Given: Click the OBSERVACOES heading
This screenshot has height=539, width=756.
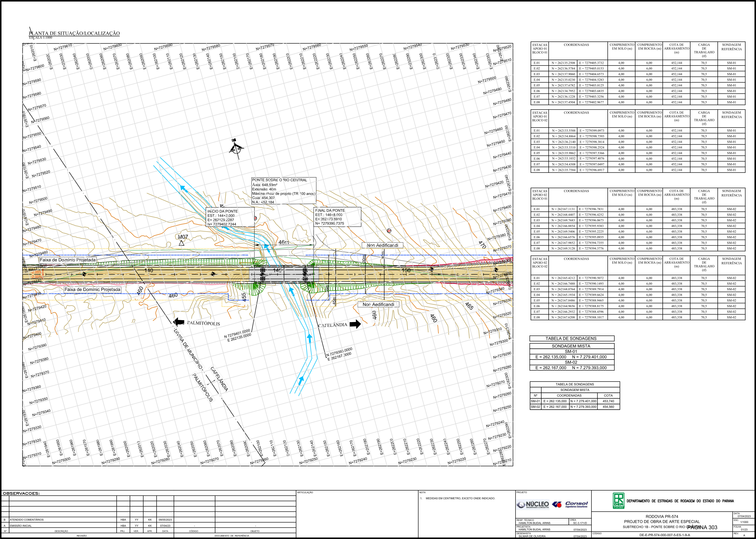Looking at the screenshot, I should point(21,493).
